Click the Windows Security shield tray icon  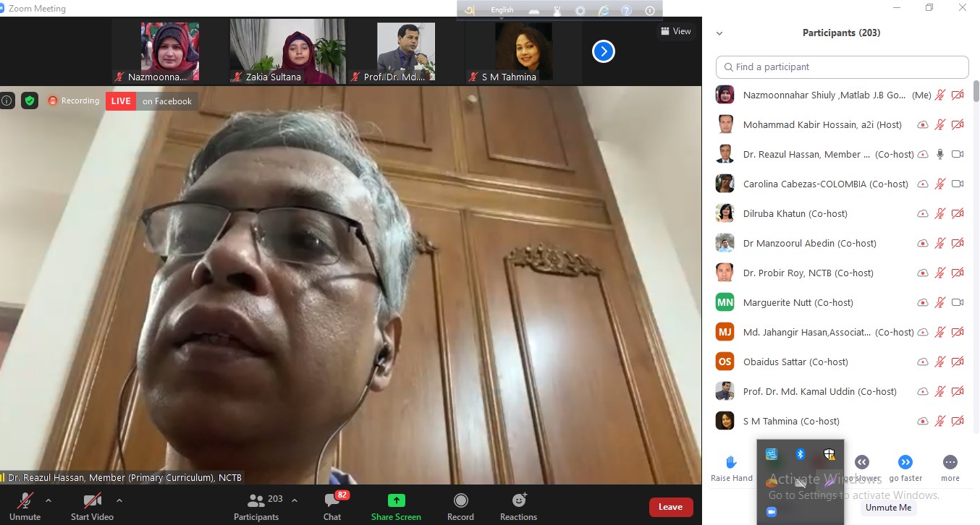[x=829, y=454]
